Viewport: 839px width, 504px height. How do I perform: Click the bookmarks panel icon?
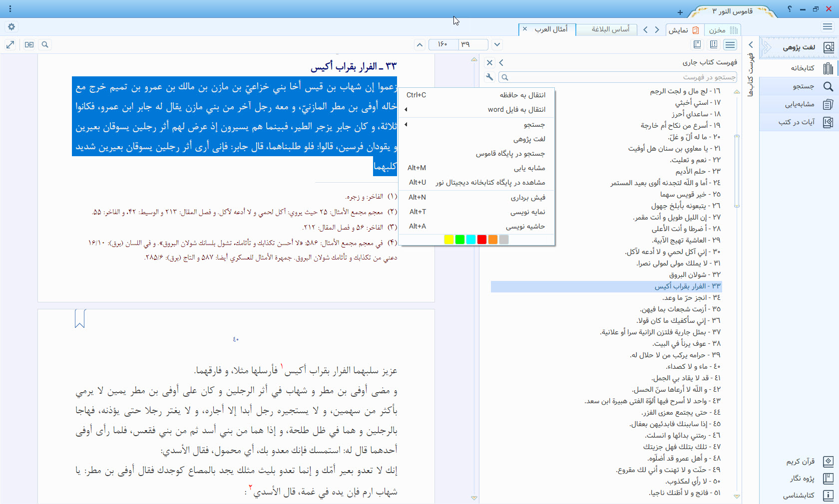(697, 45)
